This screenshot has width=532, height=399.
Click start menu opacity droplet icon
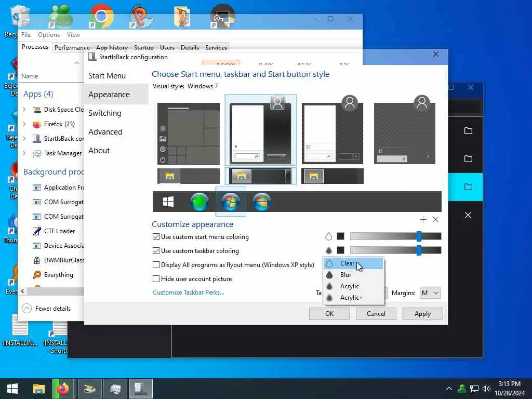click(x=328, y=236)
